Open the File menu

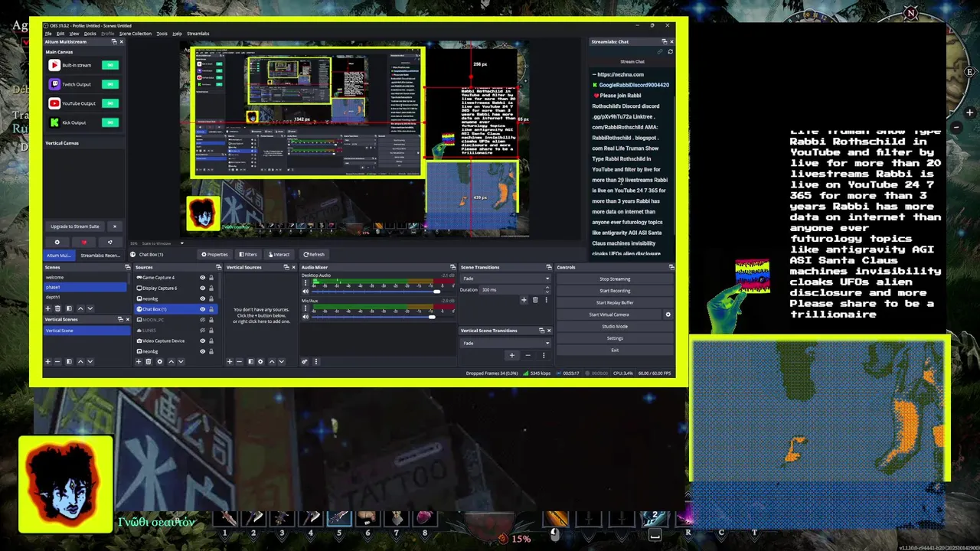pyautogui.click(x=48, y=34)
